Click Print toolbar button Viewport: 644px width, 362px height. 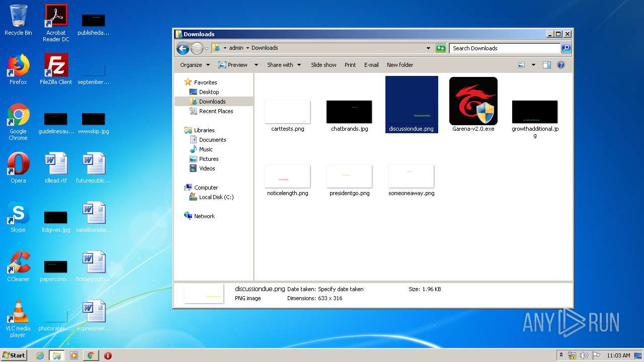pos(350,65)
